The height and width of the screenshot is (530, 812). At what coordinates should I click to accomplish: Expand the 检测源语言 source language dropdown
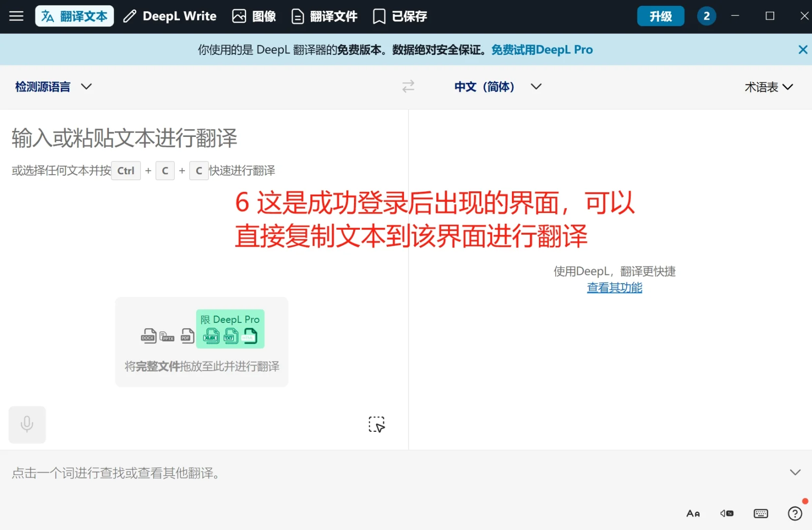coord(53,87)
